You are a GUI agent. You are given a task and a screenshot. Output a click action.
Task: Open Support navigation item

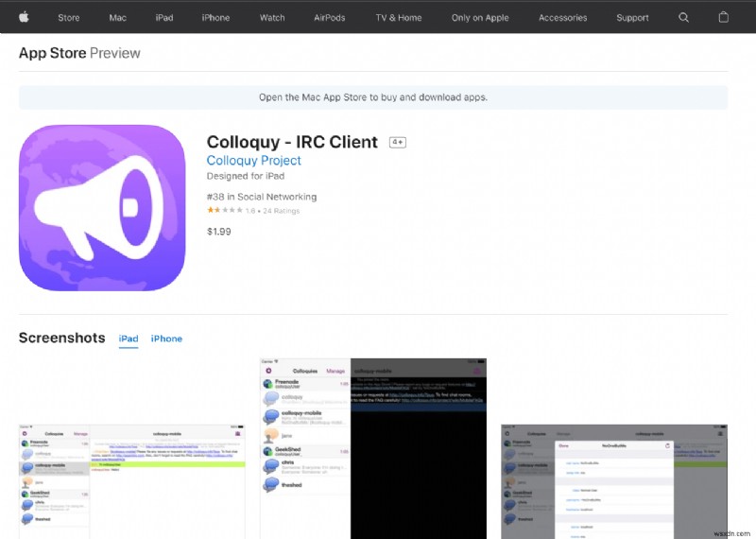pyautogui.click(x=632, y=18)
